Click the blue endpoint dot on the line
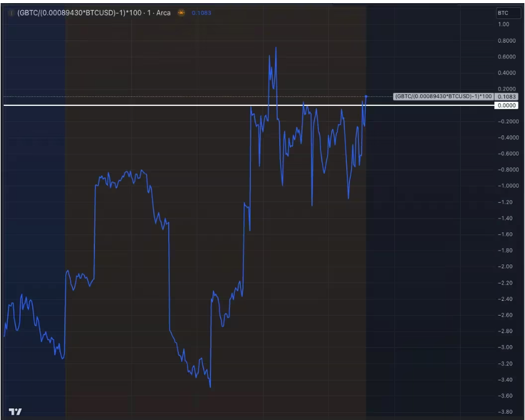 click(x=366, y=96)
